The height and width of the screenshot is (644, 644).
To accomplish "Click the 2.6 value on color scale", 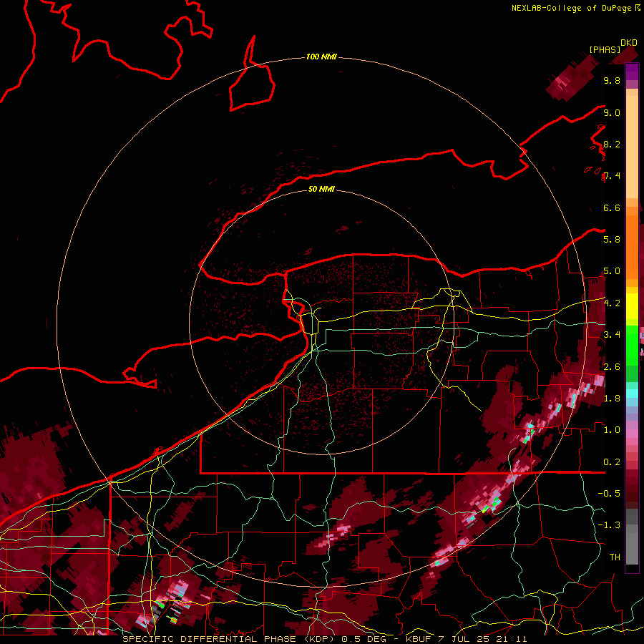I will (x=612, y=366).
